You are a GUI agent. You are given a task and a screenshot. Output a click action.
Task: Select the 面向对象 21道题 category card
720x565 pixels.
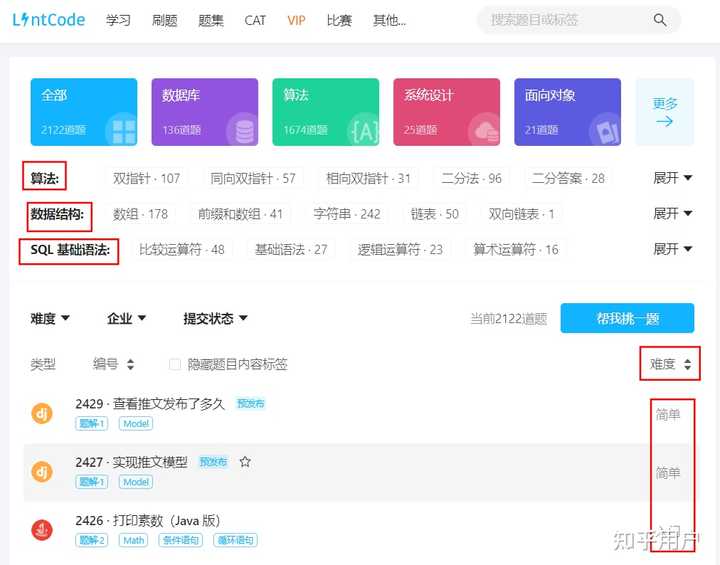[568, 112]
